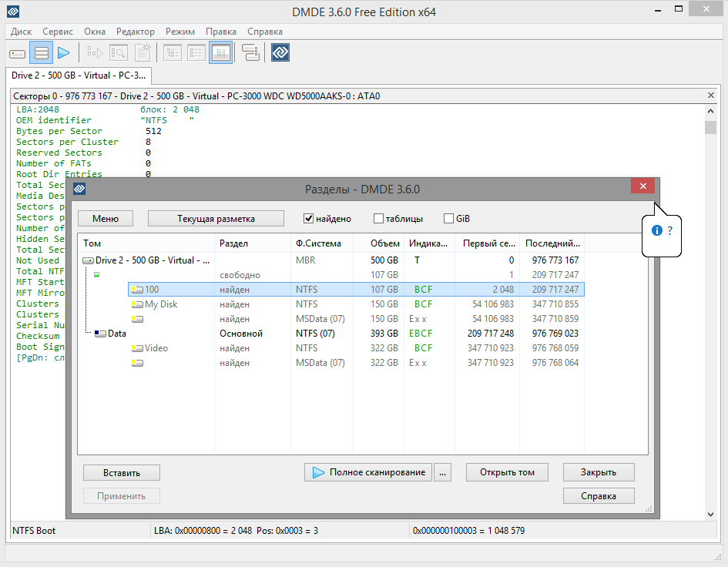Click the window layout toolbar icon
The width and height of the screenshot is (728, 567).
coord(251,53)
